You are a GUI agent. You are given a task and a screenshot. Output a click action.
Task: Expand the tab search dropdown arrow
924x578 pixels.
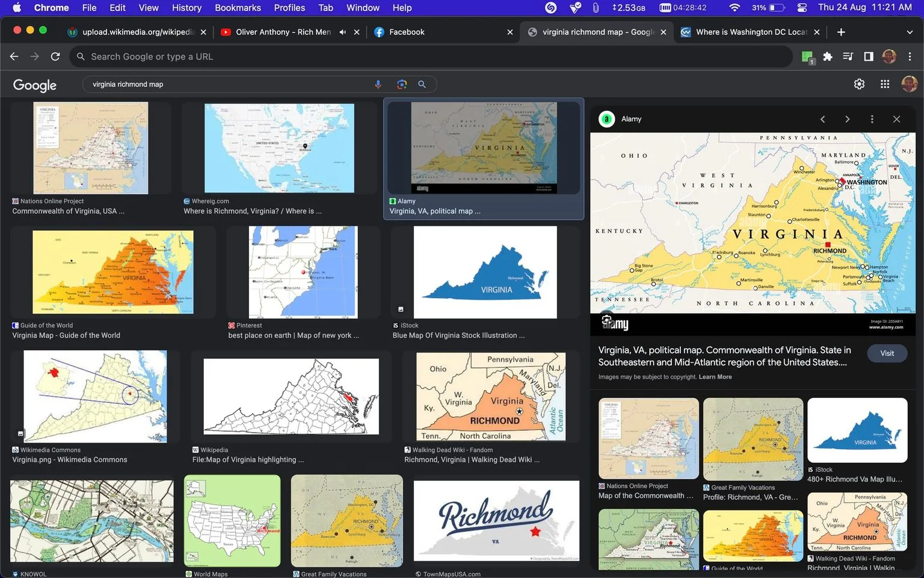click(910, 32)
